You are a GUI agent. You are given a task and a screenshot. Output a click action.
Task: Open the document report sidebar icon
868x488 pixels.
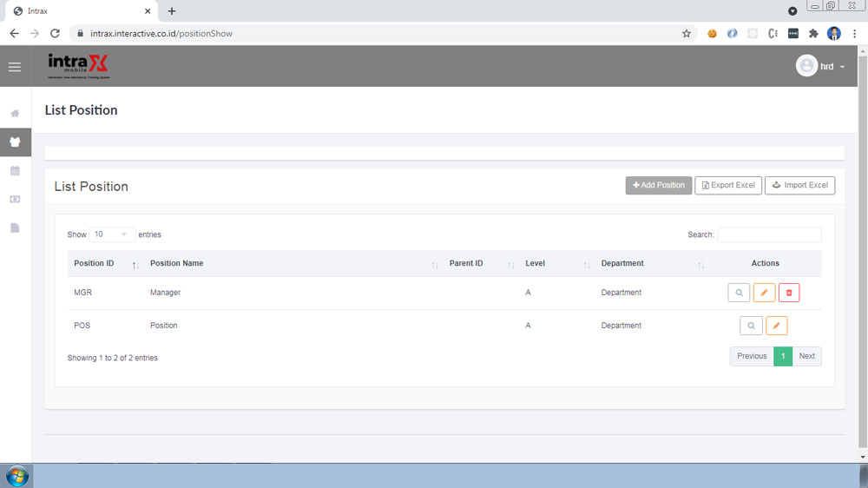click(x=15, y=228)
